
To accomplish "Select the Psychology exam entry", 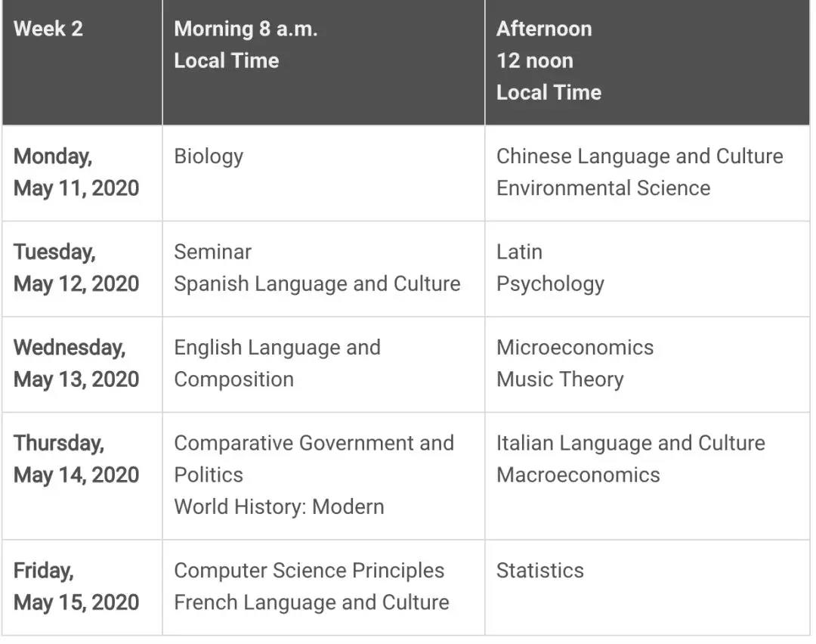I will click(x=550, y=283).
